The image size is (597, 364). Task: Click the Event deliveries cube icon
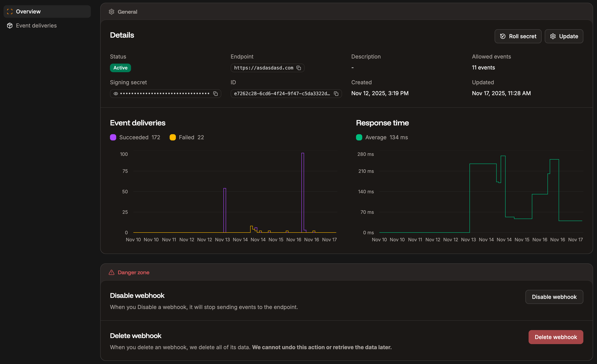click(x=10, y=25)
